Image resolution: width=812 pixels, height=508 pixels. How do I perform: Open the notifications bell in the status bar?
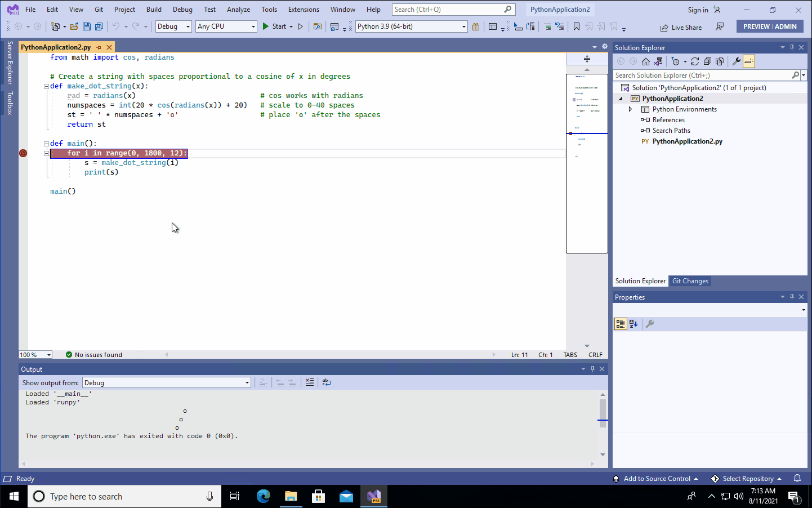coord(797,479)
